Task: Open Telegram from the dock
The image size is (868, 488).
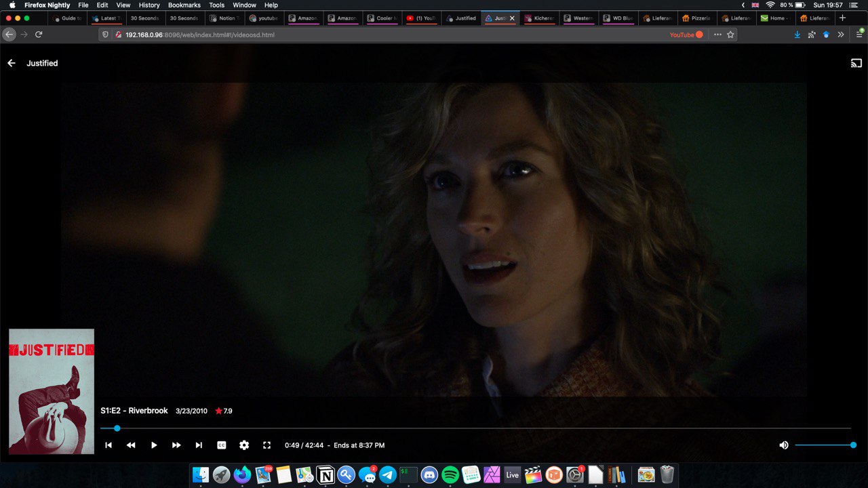Action: click(x=388, y=474)
